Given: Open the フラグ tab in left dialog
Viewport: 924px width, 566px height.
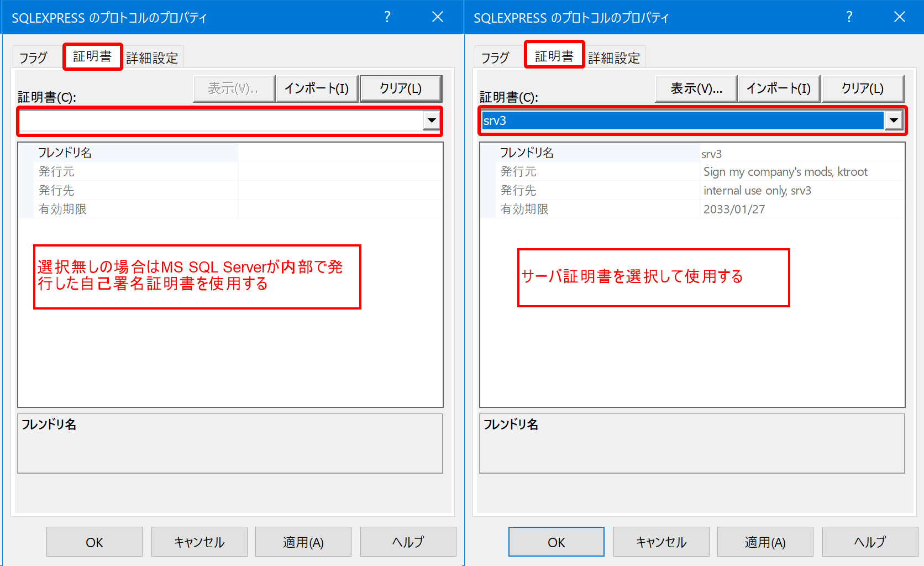Looking at the screenshot, I should click(34, 57).
